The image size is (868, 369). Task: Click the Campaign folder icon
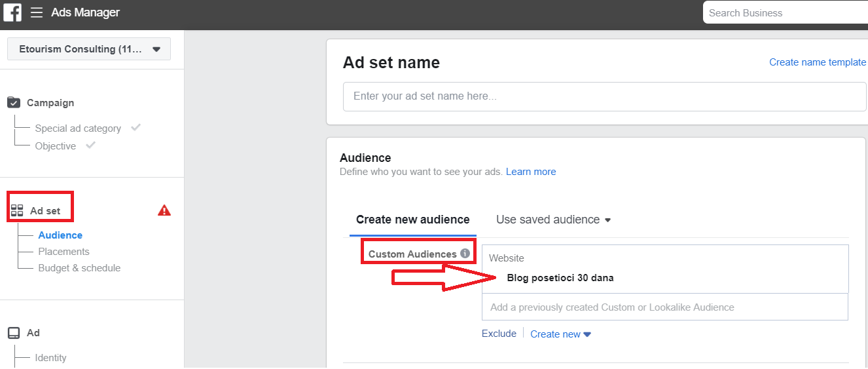click(14, 102)
